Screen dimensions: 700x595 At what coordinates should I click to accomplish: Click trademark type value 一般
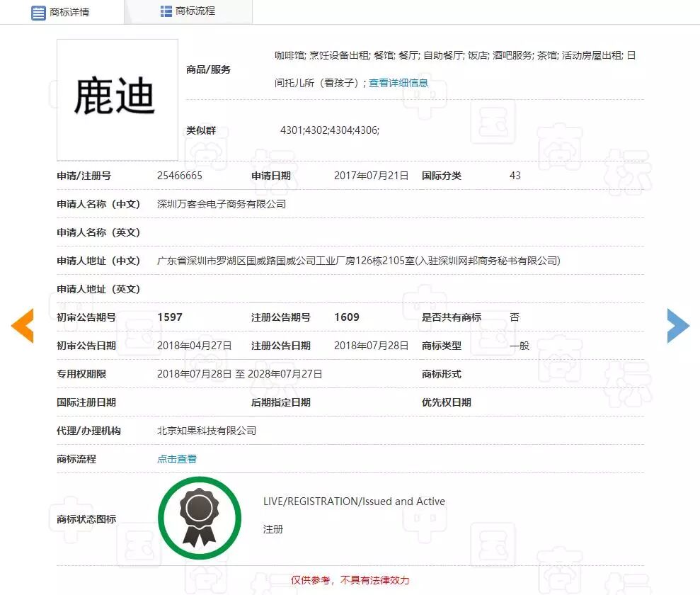pos(520,346)
